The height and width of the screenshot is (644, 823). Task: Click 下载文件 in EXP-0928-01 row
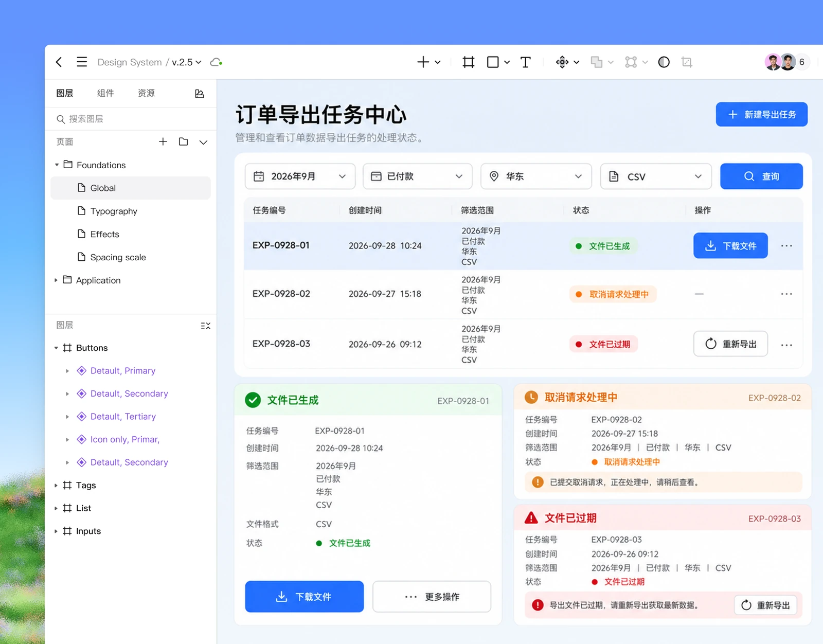coord(730,246)
